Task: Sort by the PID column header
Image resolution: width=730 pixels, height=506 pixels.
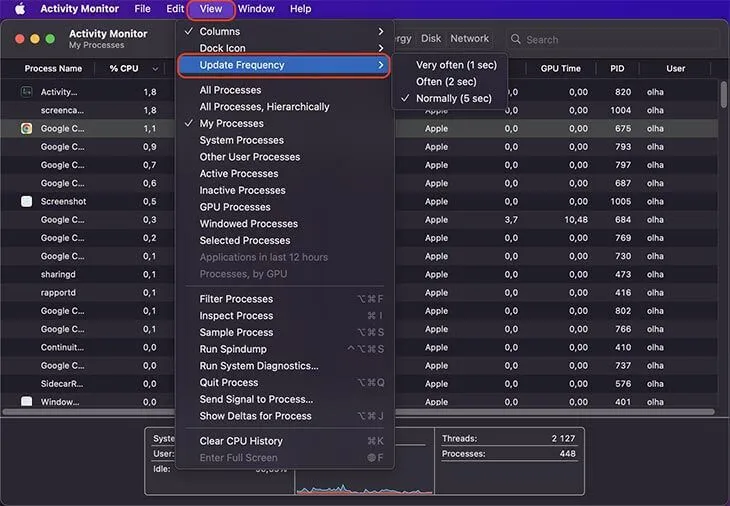Action: pos(617,69)
